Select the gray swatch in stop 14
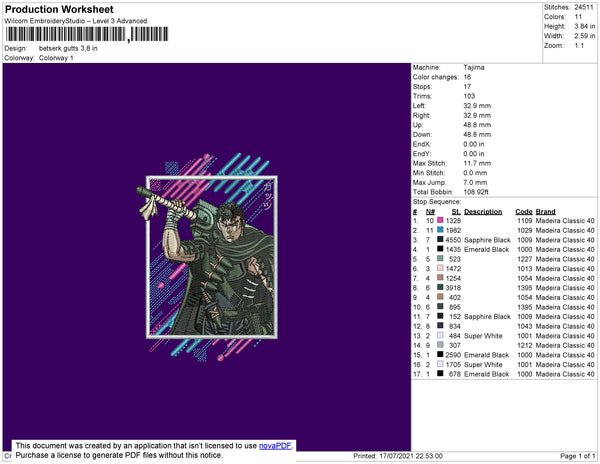 click(440, 345)
